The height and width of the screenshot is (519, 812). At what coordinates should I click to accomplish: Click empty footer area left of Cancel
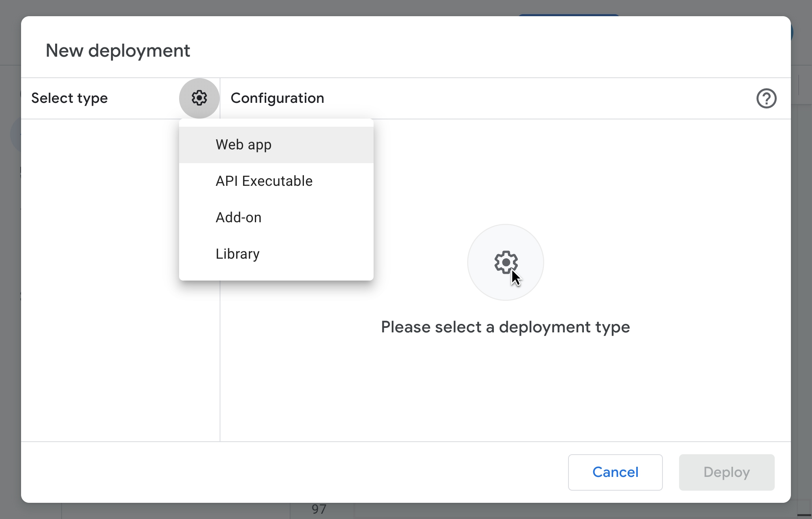click(x=284, y=472)
